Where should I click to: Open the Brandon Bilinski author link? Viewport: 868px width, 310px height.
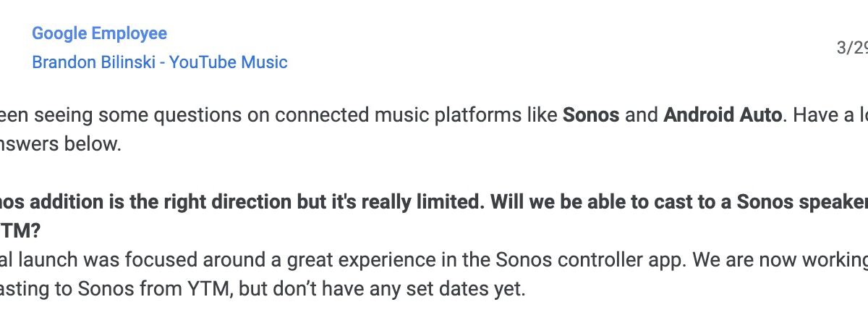(93, 62)
